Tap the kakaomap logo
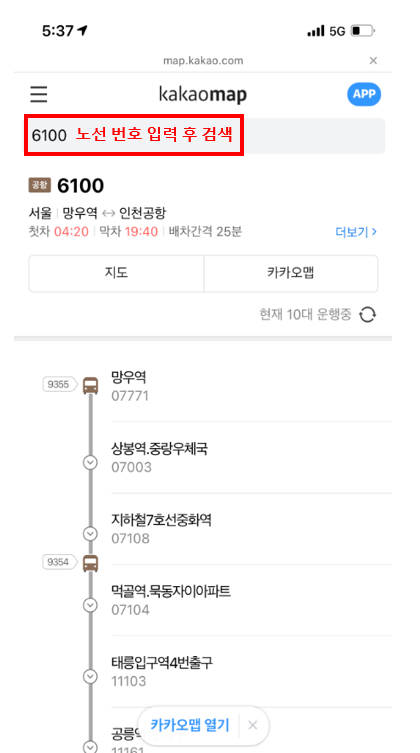This screenshot has height=753, width=420. point(203,94)
